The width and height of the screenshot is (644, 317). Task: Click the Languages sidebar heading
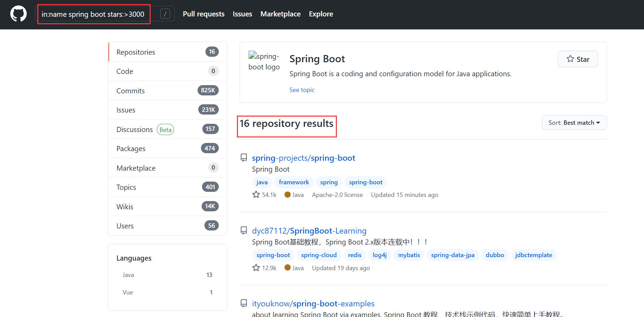pyautogui.click(x=134, y=258)
